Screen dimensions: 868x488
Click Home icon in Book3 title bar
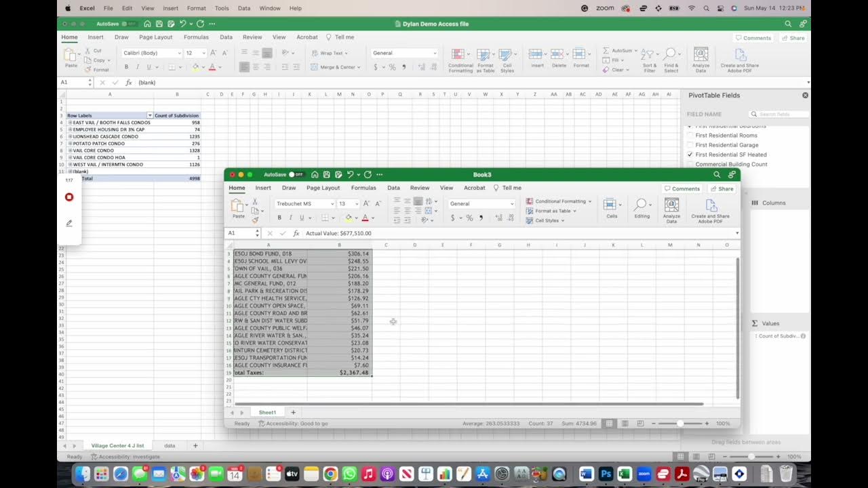315,174
